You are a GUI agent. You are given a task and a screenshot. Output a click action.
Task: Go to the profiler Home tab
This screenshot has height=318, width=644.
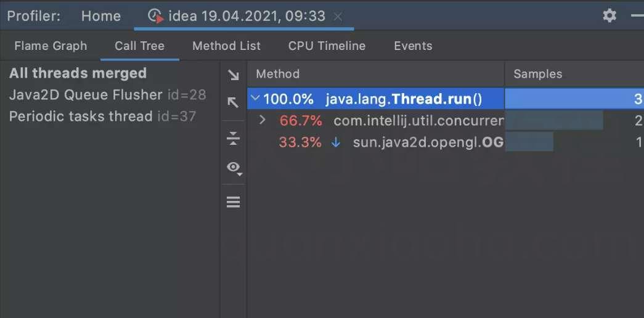[101, 16]
